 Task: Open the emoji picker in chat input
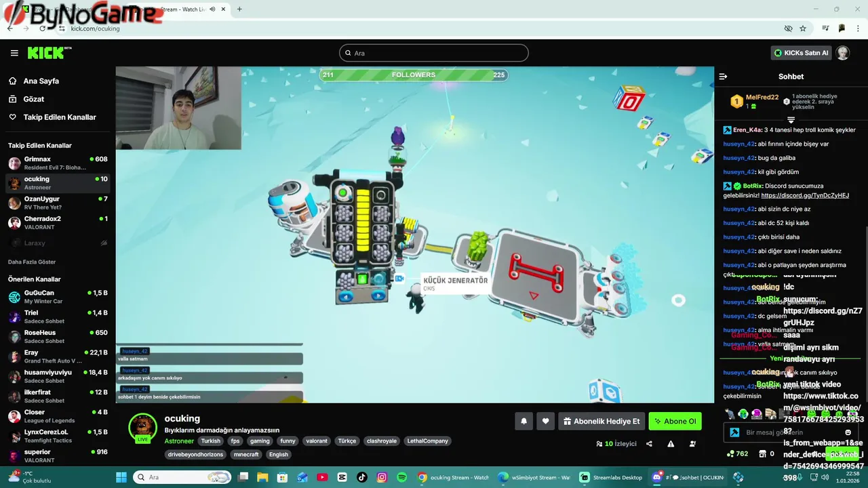(848, 432)
